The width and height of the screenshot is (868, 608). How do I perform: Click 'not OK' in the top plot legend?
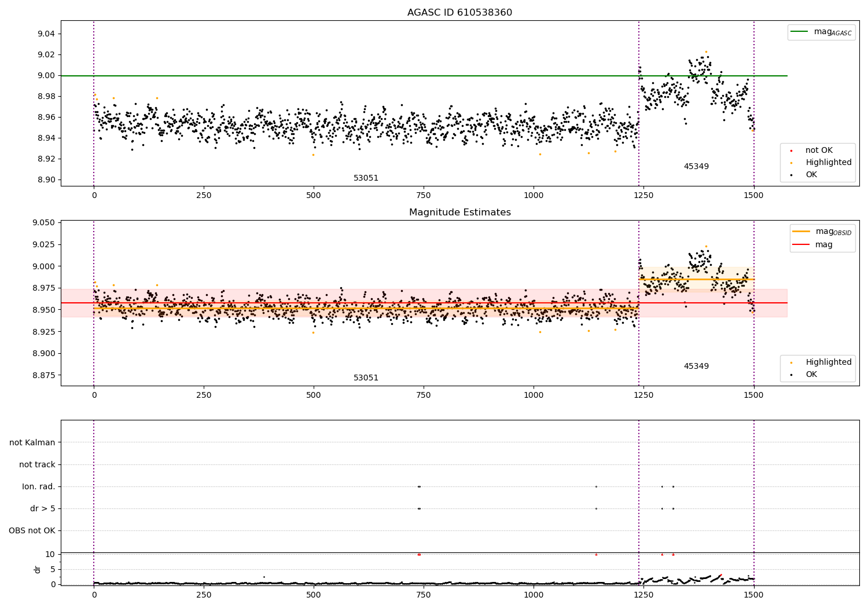click(x=819, y=151)
